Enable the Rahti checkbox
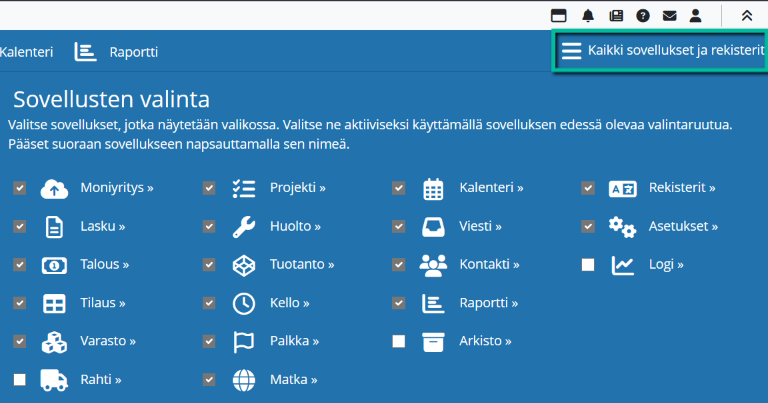Viewport: 768px width, 403px height. coord(20,380)
